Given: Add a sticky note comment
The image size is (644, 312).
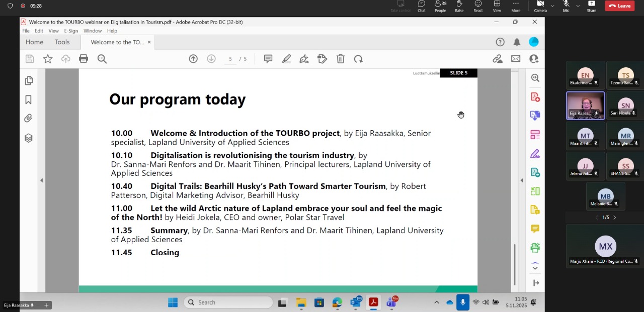Looking at the screenshot, I should (x=268, y=59).
